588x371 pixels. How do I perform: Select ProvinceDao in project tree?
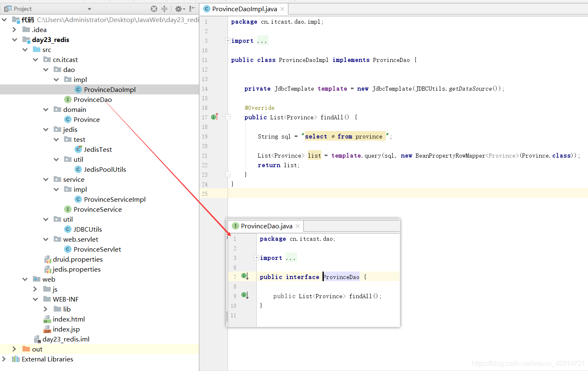[x=93, y=99]
